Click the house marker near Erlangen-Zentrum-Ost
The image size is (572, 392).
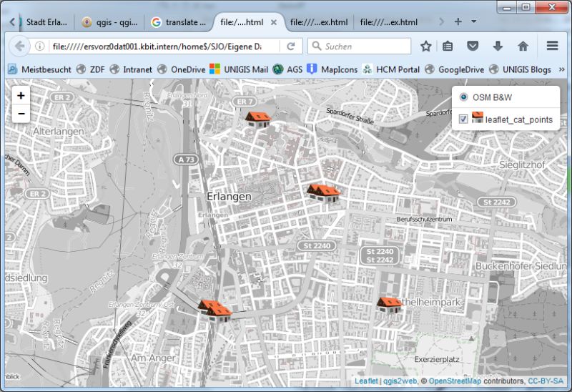(x=215, y=310)
